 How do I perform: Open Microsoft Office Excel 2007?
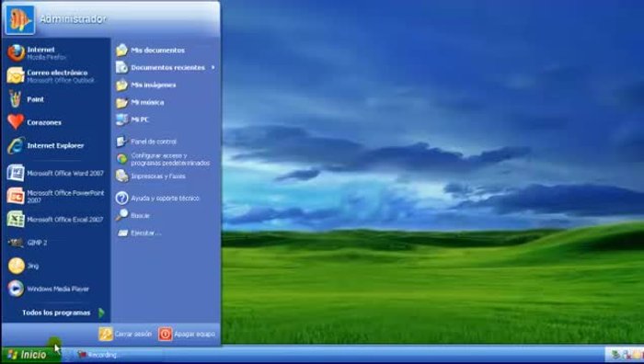(x=56, y=219)
